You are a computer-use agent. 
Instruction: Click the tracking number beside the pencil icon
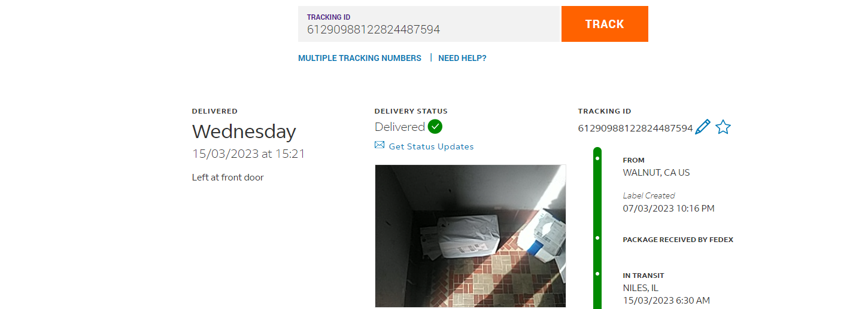pos(635,128)
